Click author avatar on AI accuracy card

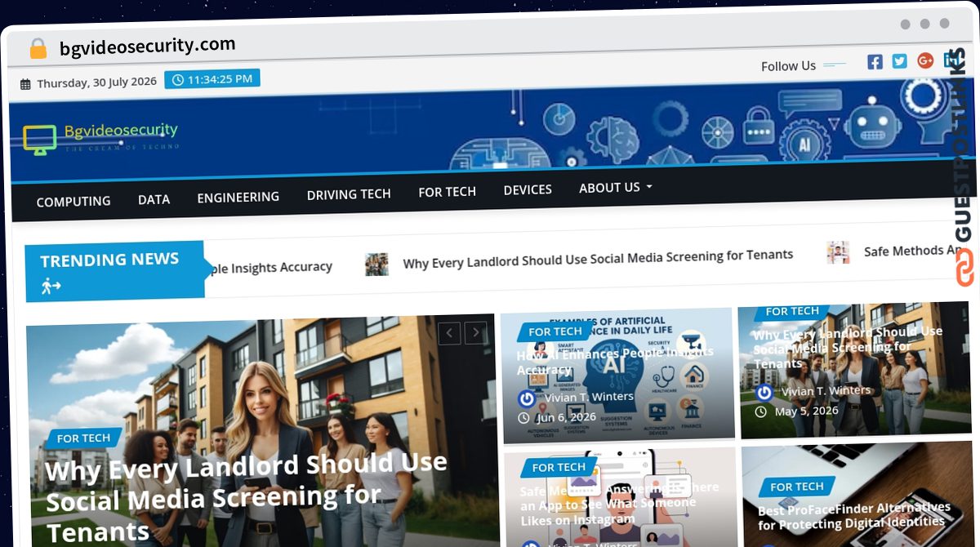pyautogui.click(x=528, y=399)
